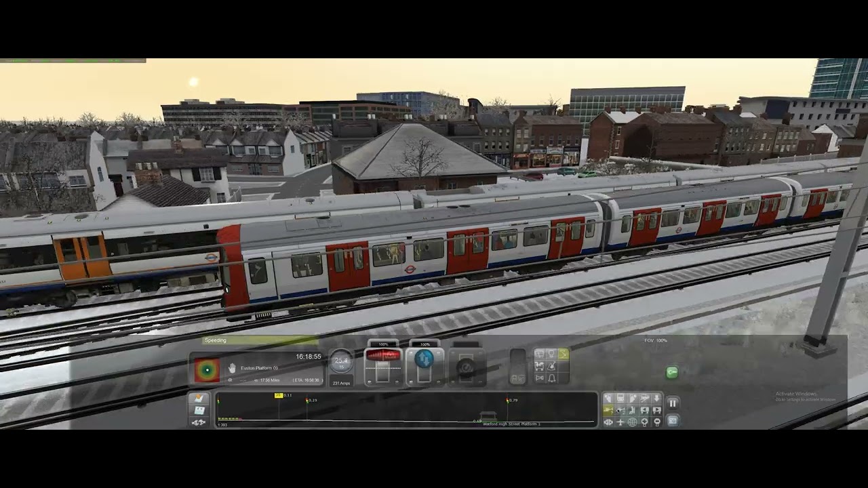Select the seated passenger view icon

pyautogui.click(x=632, y=410)
